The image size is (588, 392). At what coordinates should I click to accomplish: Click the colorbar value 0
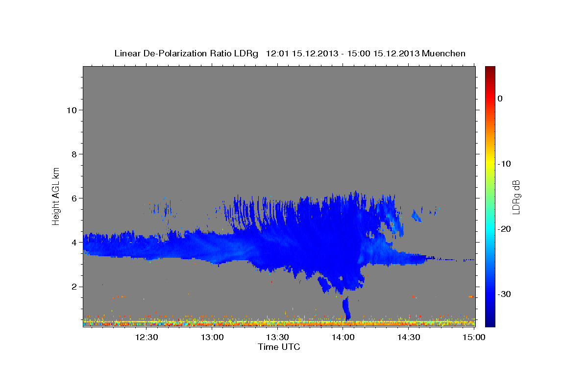500,98
